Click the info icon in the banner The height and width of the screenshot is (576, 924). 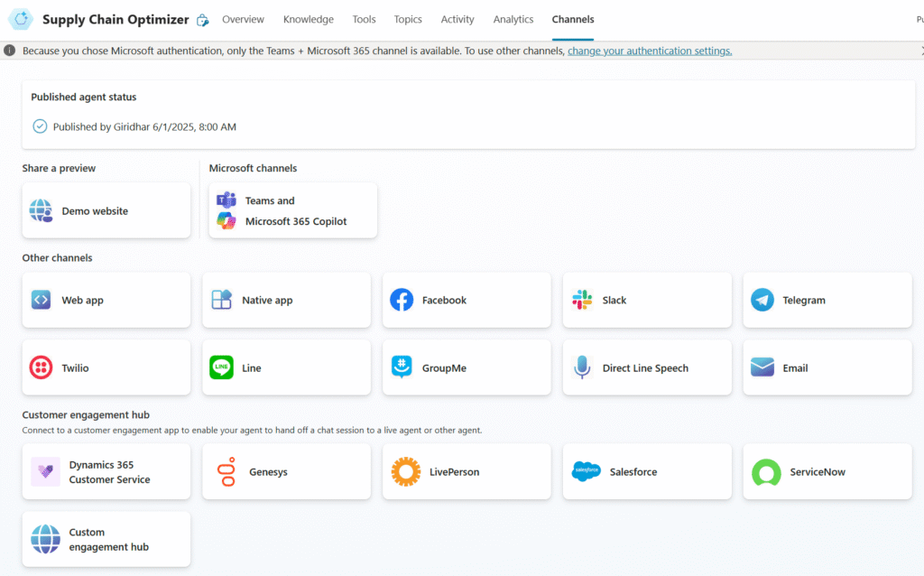(9, 51)
